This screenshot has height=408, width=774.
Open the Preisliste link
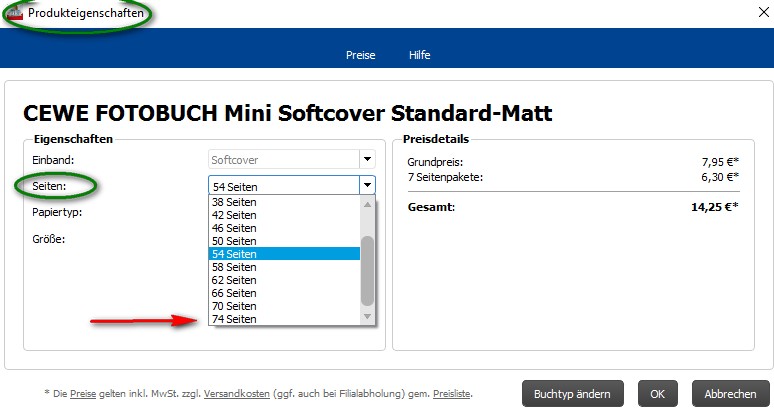coord(451,394)
